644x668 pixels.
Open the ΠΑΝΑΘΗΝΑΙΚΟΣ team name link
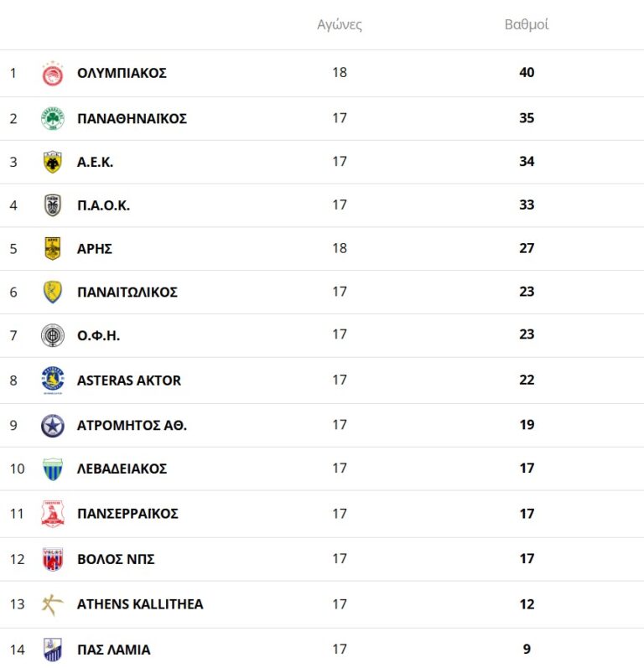coord(132,118)
